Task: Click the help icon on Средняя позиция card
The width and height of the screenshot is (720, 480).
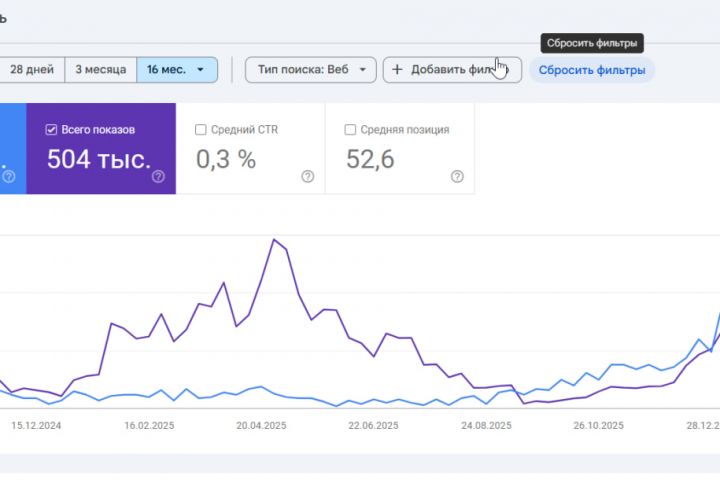Action: click(457, 177)
